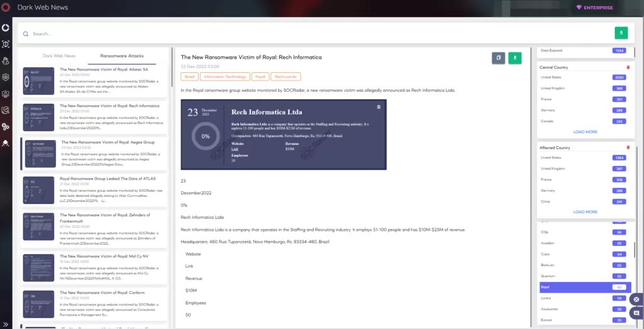Open Royal Leaked Data of ATLAS article
Image resolution: width=644 pixels, height=329 pixels.
pyautogui.click(x=94, y=190)
